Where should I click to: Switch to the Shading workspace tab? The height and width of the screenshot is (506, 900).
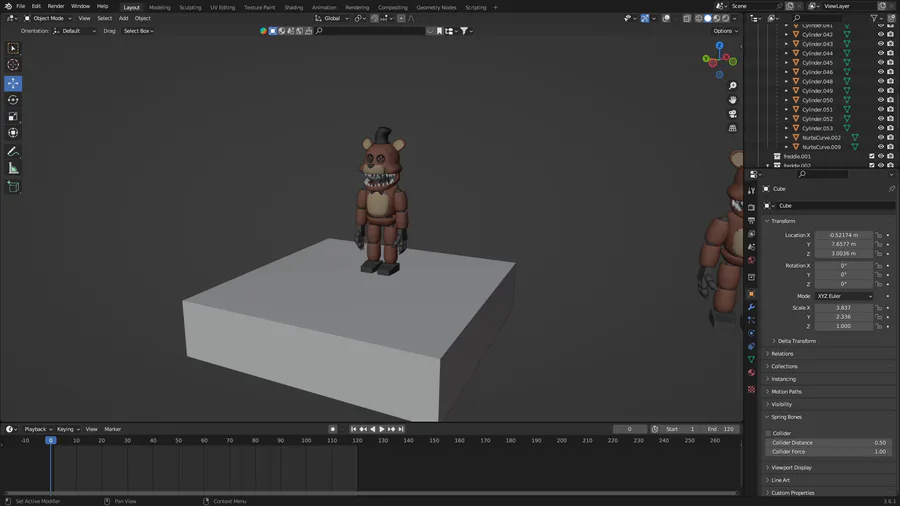pyautogui.click(x=293, y=7)
